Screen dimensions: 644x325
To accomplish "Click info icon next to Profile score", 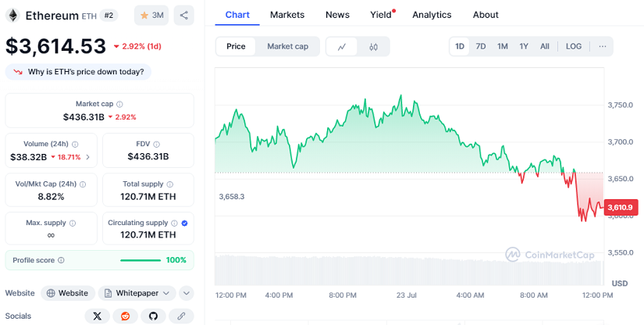I will click(61, 260).
